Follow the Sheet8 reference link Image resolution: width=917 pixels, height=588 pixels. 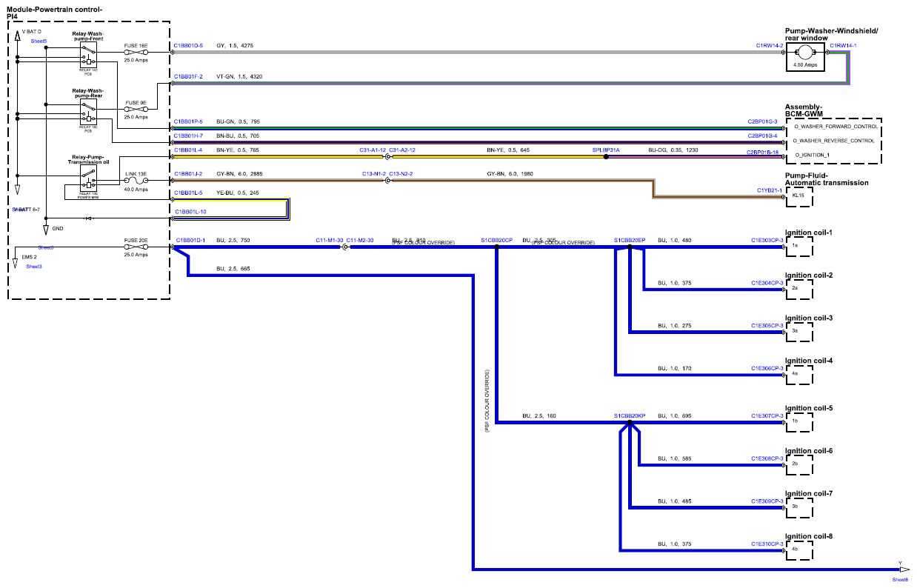pyautogui.click(x=900, y=580)
